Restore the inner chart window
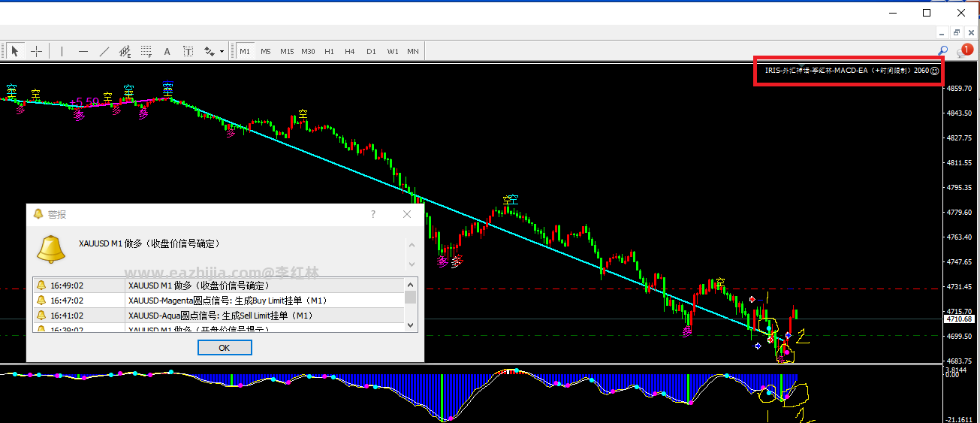The image size is (980, 423). pos(957,32)
